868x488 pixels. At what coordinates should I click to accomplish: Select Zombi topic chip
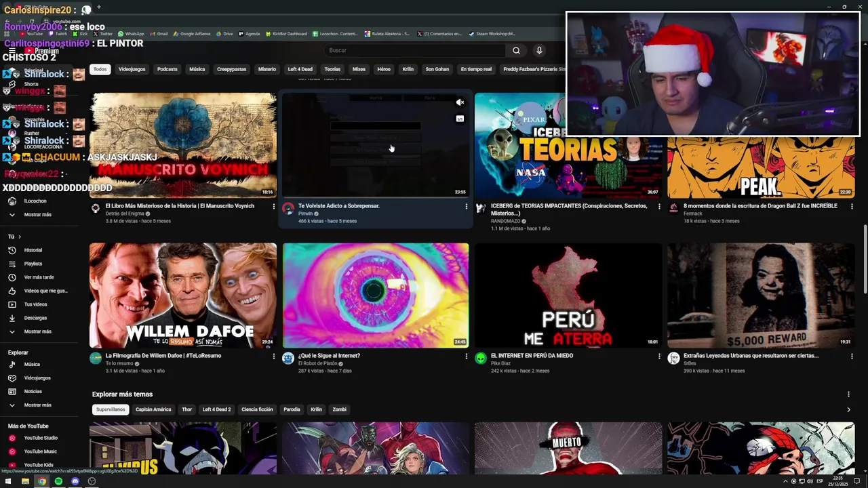click(x=339, y=409)
